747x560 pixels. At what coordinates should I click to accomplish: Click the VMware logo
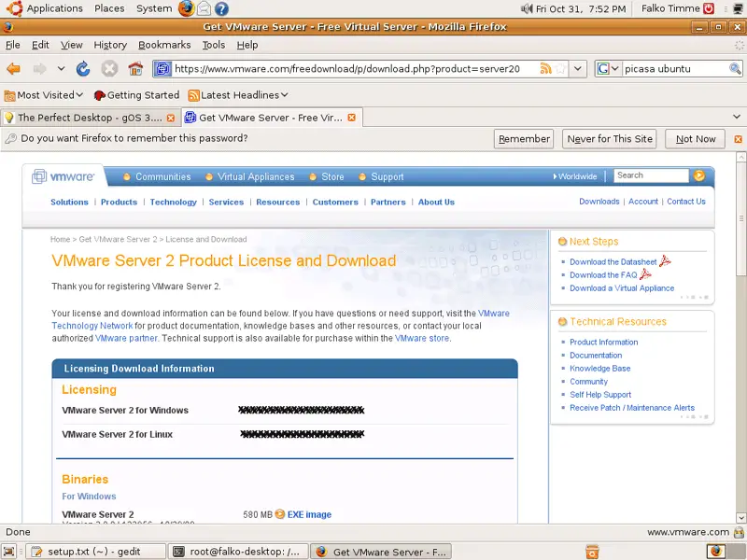point(63,176)
